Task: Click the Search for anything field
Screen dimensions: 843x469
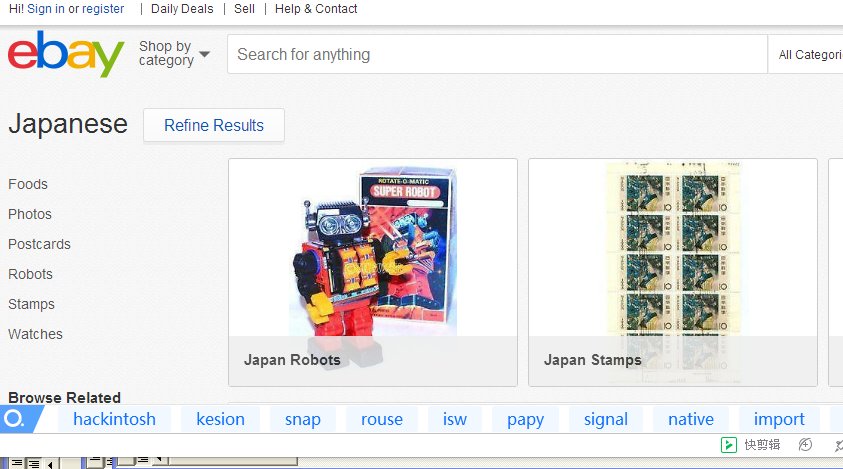Action: (x=496, y=55)
